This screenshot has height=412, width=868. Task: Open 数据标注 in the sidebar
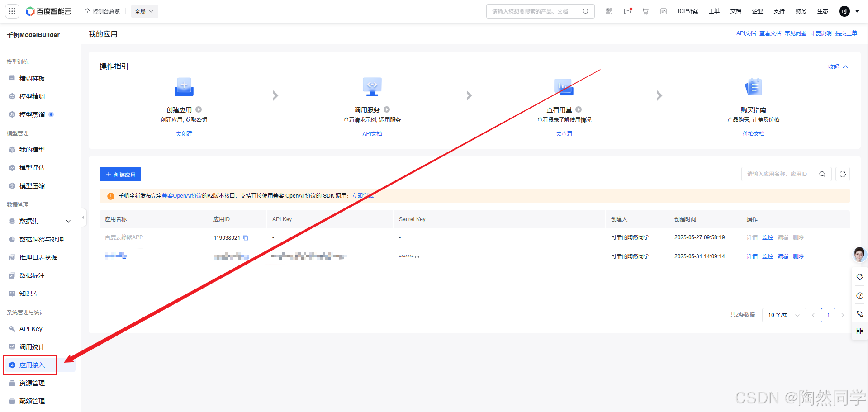[32, 275]
